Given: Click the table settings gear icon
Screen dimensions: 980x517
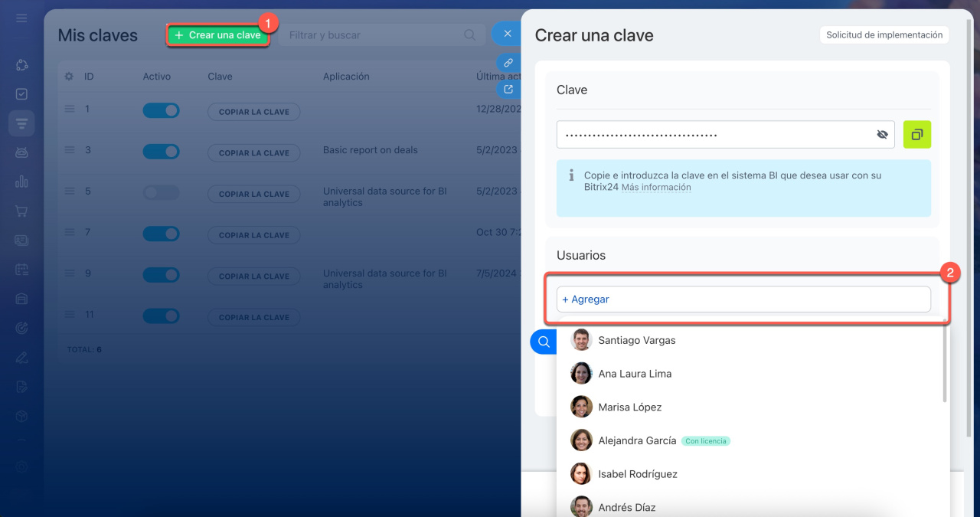Looking at the screenshot, I should pyautogui.click(x=69, y=77).
